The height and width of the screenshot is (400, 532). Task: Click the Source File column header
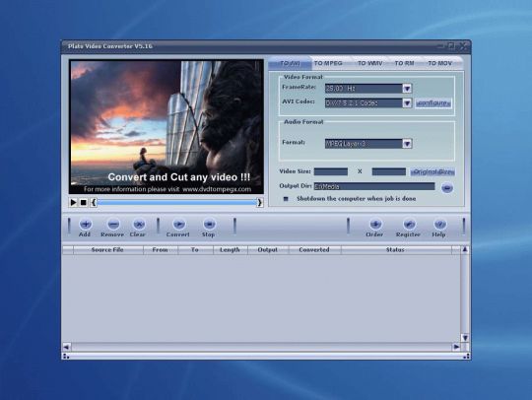(108, 250)
